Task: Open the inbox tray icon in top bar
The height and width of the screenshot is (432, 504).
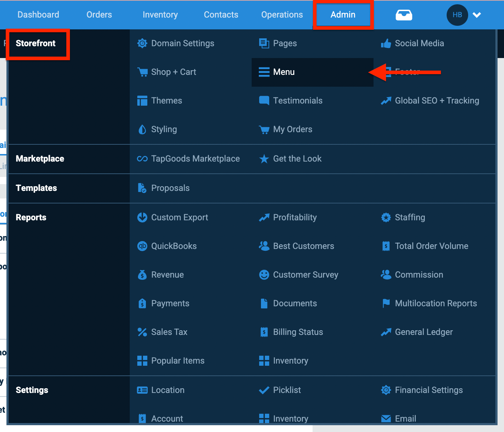Action: [404, 15]
